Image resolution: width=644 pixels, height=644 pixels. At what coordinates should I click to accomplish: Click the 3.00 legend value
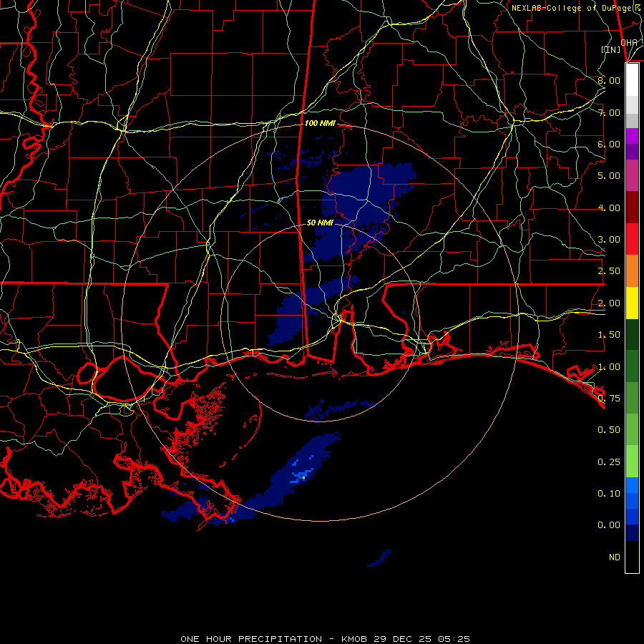coord(609,240)
